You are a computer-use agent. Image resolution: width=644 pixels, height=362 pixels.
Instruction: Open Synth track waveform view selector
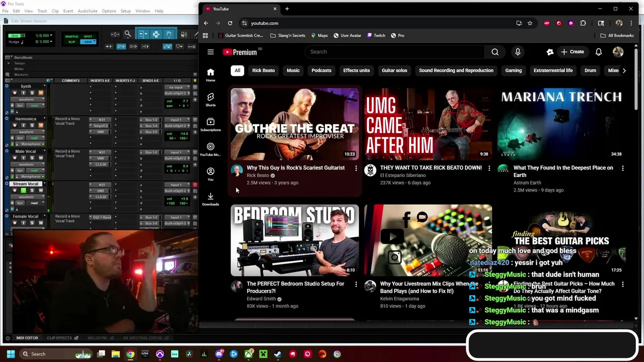pos(28,100)
